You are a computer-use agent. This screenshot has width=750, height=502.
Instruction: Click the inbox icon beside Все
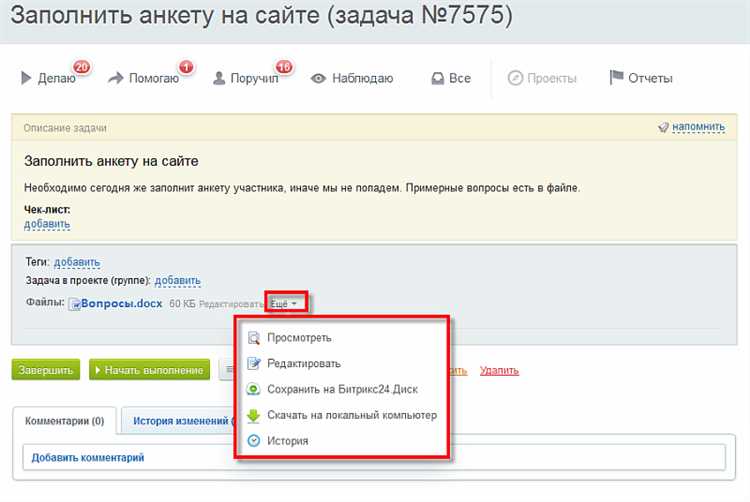(x=437, y=78)
